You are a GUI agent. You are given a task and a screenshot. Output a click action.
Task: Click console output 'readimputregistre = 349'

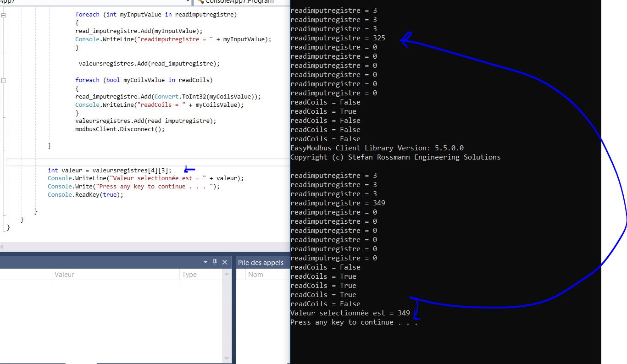[338, 203]
